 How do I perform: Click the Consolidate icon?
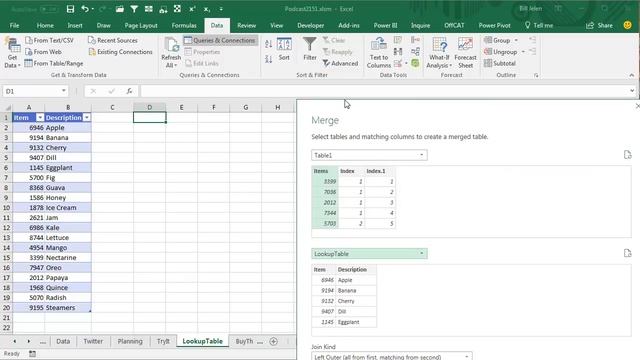point(416,40)
